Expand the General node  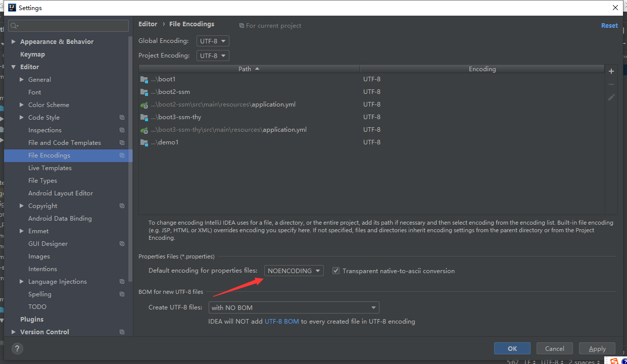pos(22,79)
